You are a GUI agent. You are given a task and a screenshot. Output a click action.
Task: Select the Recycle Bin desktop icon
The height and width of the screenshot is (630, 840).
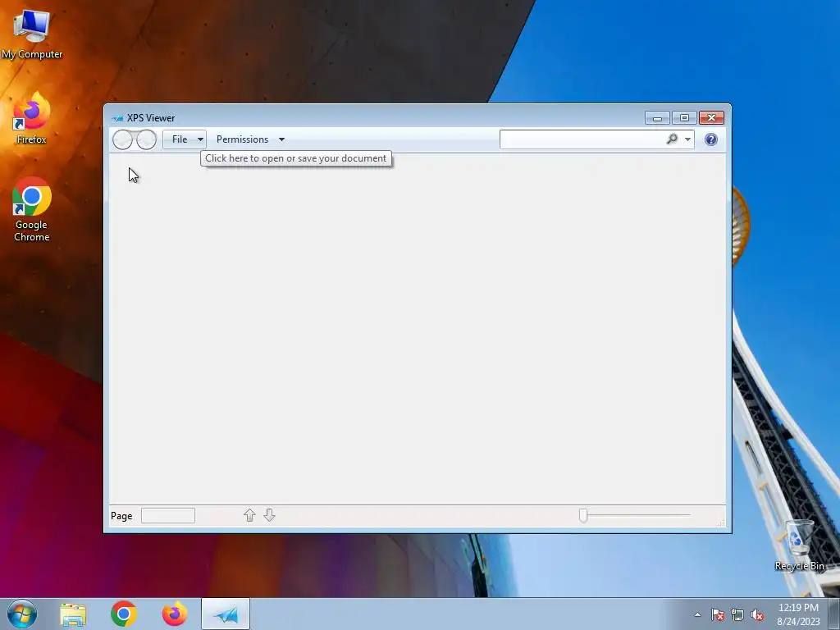pos(799,546)
